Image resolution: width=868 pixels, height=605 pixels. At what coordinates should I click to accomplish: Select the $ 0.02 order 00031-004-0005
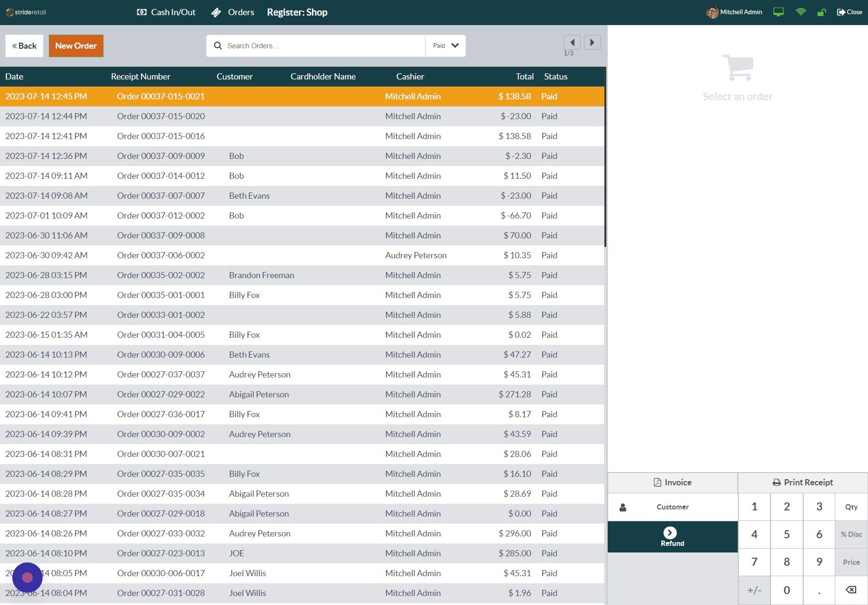[x=302, y=335]
